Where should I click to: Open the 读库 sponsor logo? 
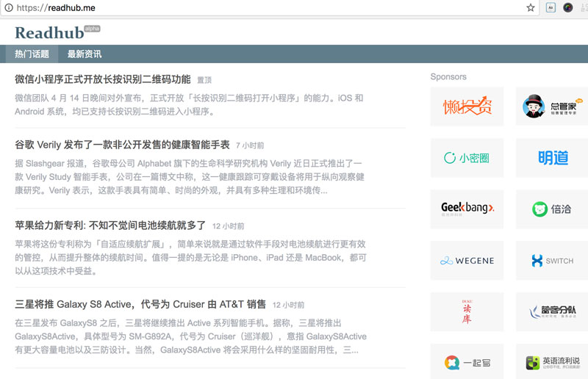(x=467, y=312)
